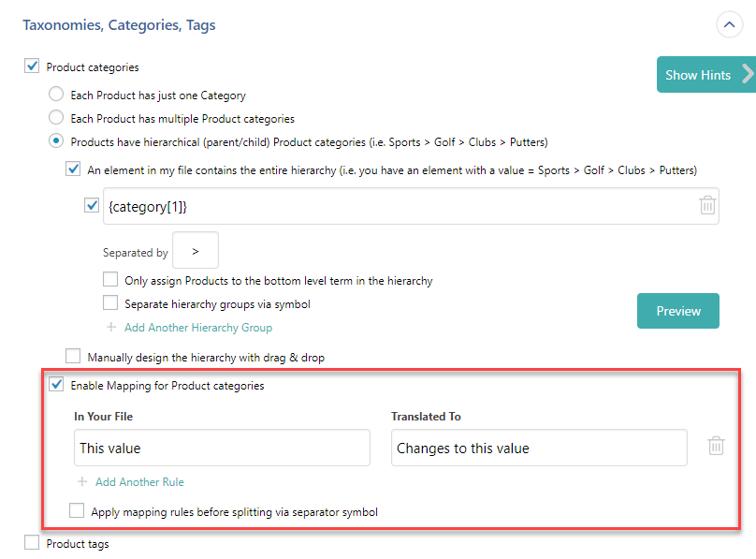Click the Preview button
Image resolution: width=756 pixels, height=559 pixels.
click(678, 311)
